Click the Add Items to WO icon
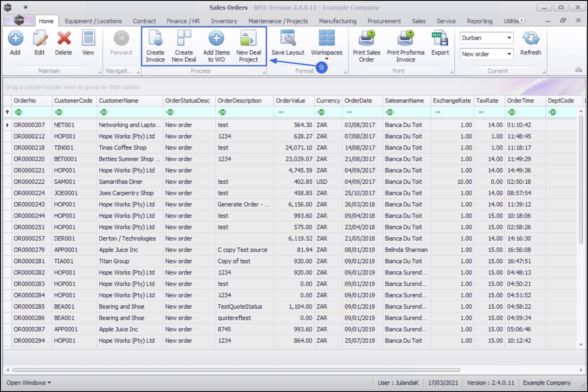 click(x=216, y=38)
